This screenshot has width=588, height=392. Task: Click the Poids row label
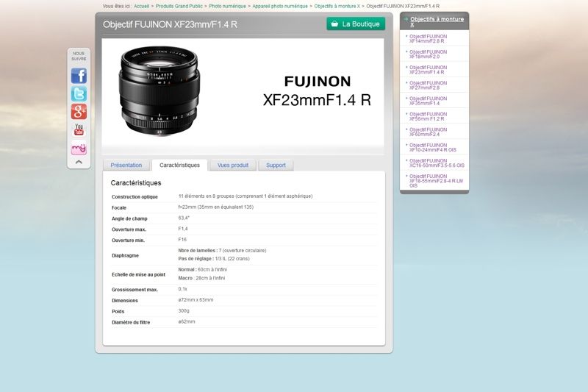[x=118, y=311]
